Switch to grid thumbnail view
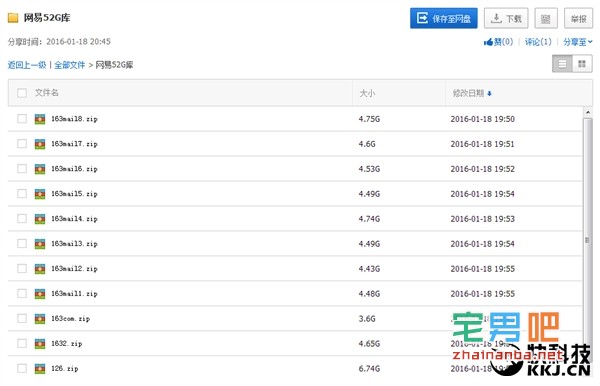The width and height of the screenshot is (600, 386). 582,64
